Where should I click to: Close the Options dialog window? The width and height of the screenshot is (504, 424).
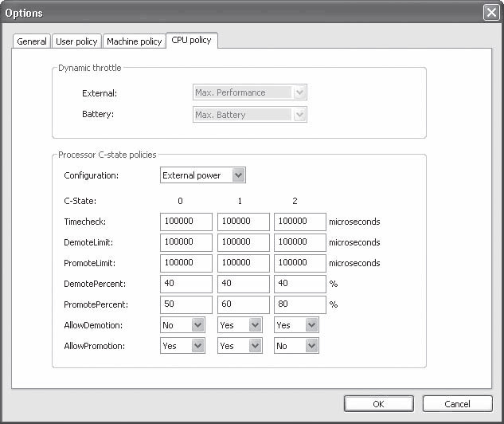point(491,13)
